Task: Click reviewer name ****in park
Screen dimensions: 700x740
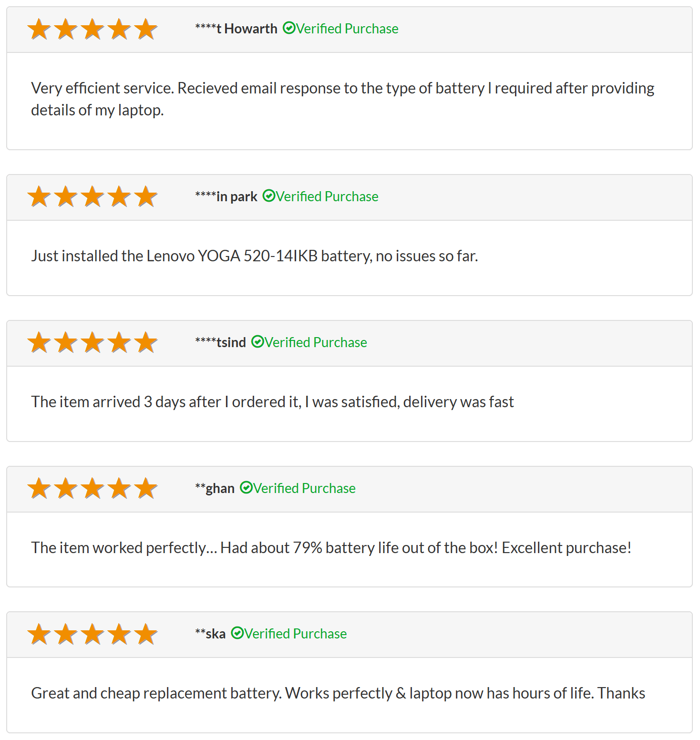Action: pyautogui.click(x=226, y=196)
